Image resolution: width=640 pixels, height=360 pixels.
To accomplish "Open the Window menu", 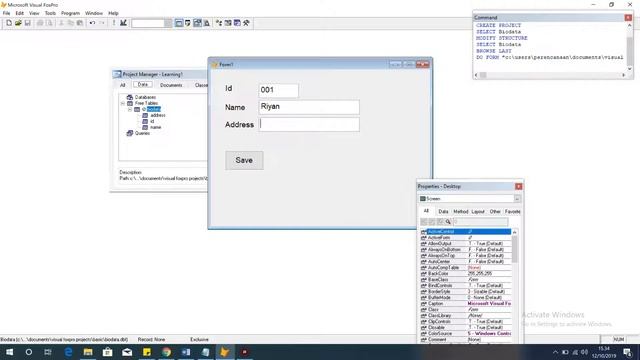I will tap(94, 13).
